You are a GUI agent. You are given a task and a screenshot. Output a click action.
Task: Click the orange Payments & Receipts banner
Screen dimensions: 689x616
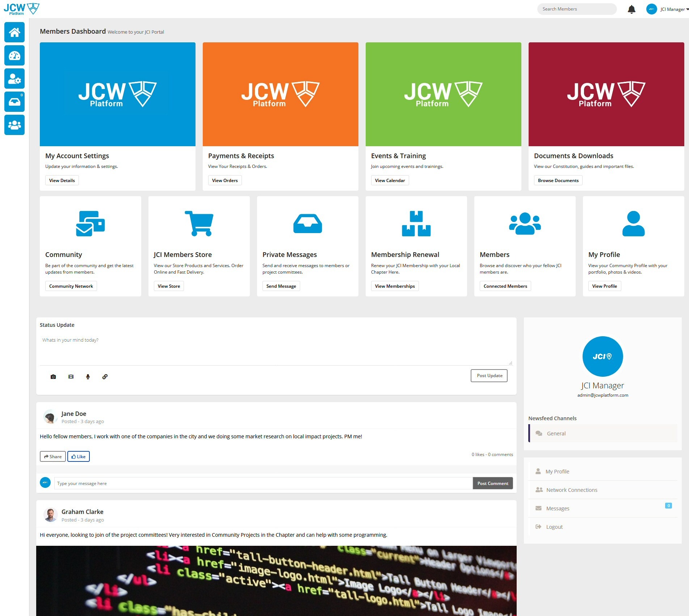[x=281, y=94]
